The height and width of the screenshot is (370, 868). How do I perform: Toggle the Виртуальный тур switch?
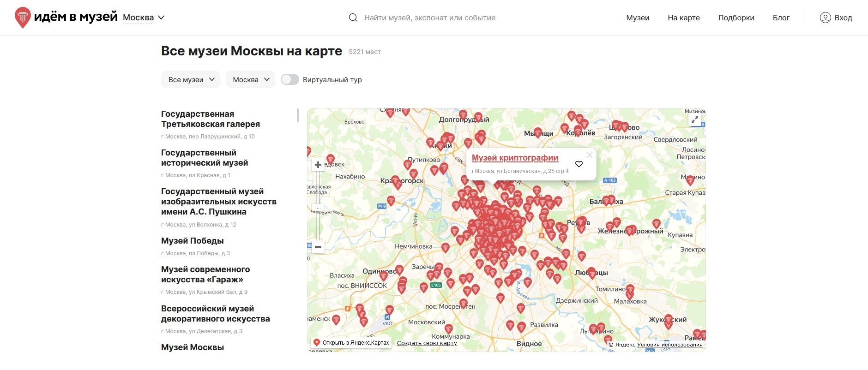click(x=290, y=79)
